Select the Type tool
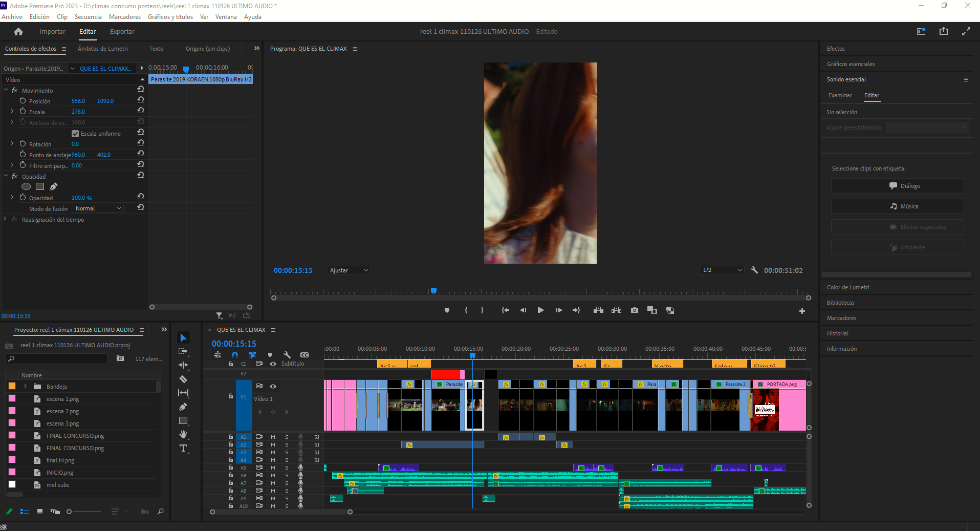980x531 pixels. 183,449
